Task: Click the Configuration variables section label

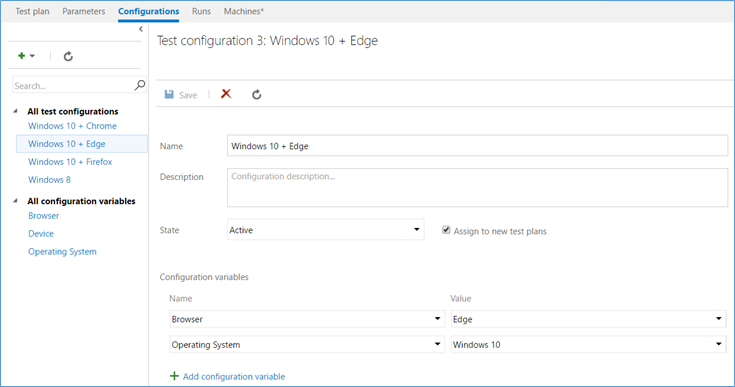Action: click(204, 277)
